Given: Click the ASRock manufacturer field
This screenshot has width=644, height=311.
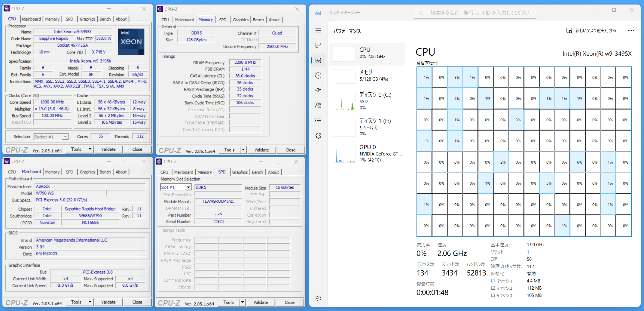Looking at the screenshot, I should click(x=90, y=186).
